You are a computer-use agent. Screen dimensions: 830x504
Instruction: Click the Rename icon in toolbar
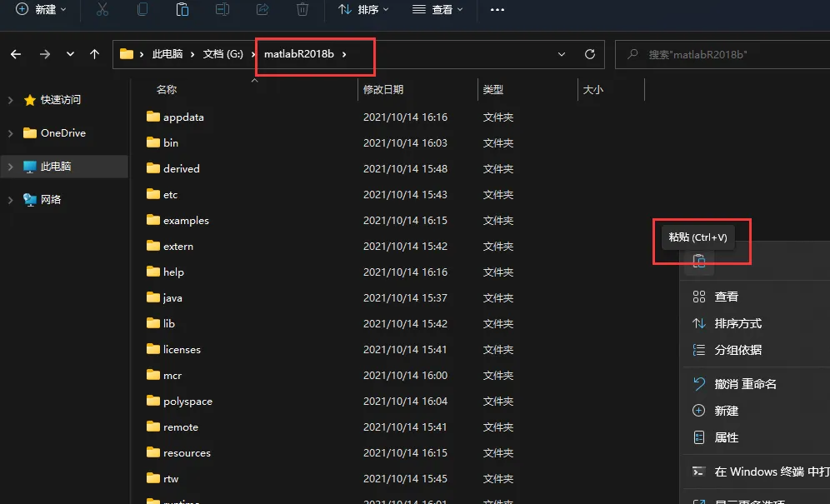coord(222,9)
